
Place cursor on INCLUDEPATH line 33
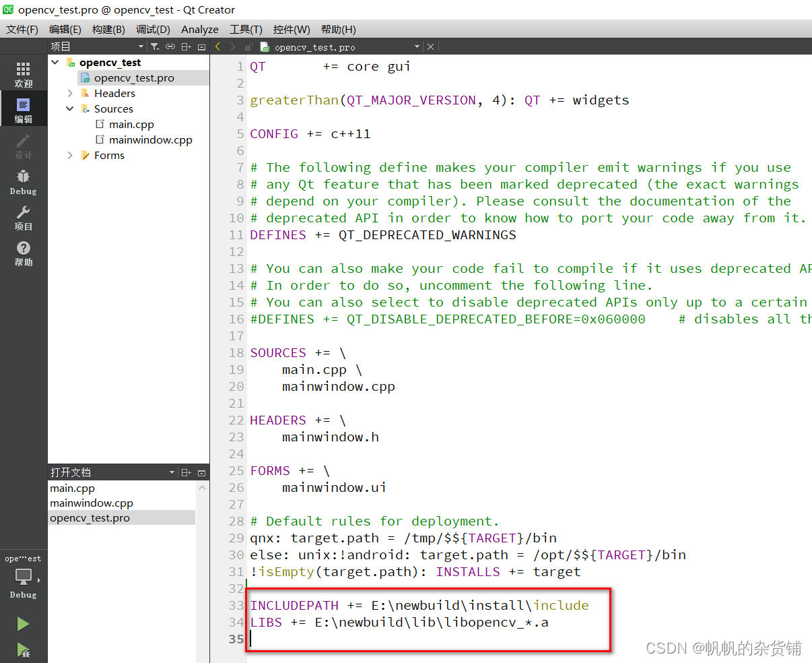tap(419, 605)
